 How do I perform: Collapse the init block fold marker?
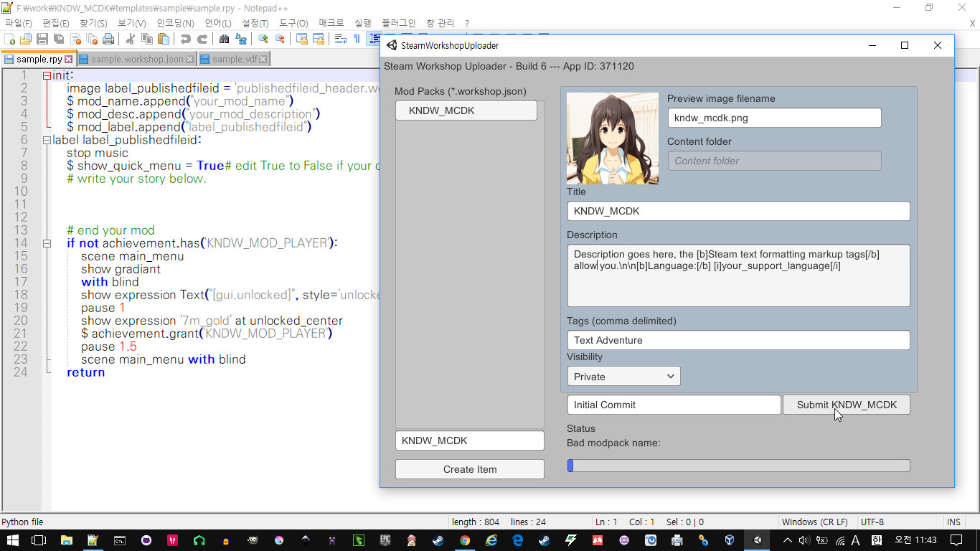click(47, 75)
